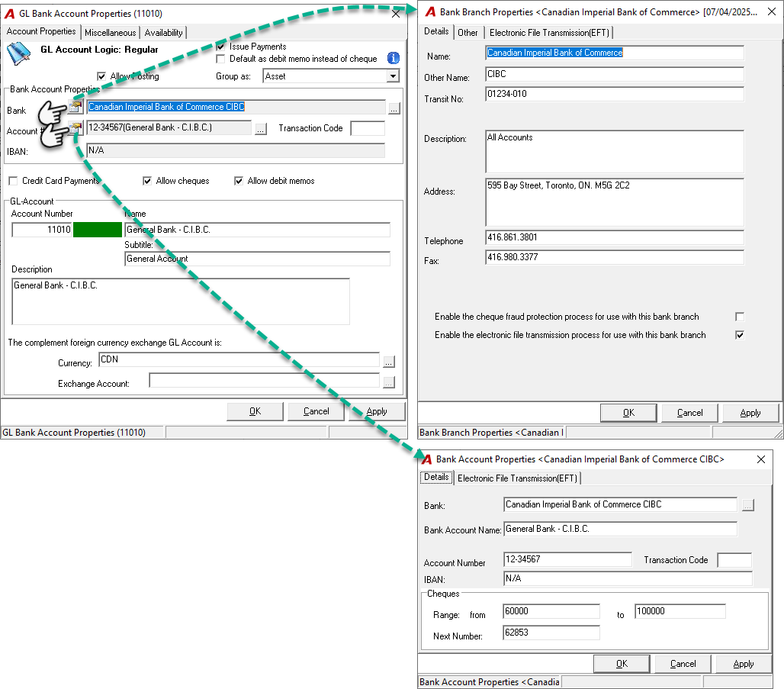Click the Transaction Code field in GL window
The width and height of the screenshot is (784, 689).
[368, 128]
